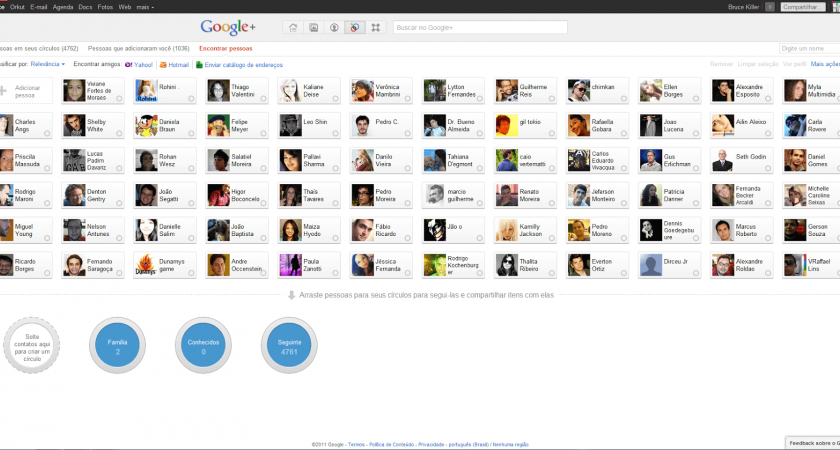Click the Privacidade footer link
The width and height of the screenshot is (840, 450).
[x=430, y=445]
